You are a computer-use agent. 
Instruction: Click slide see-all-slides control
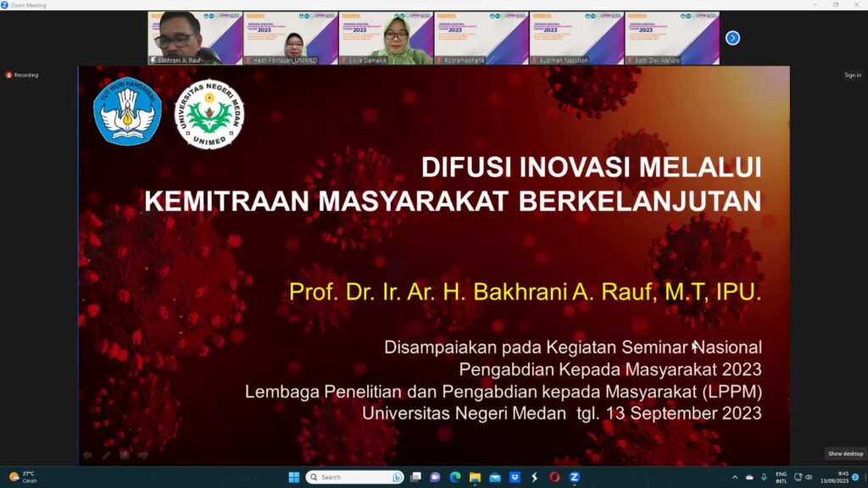(x=125, y=455)
